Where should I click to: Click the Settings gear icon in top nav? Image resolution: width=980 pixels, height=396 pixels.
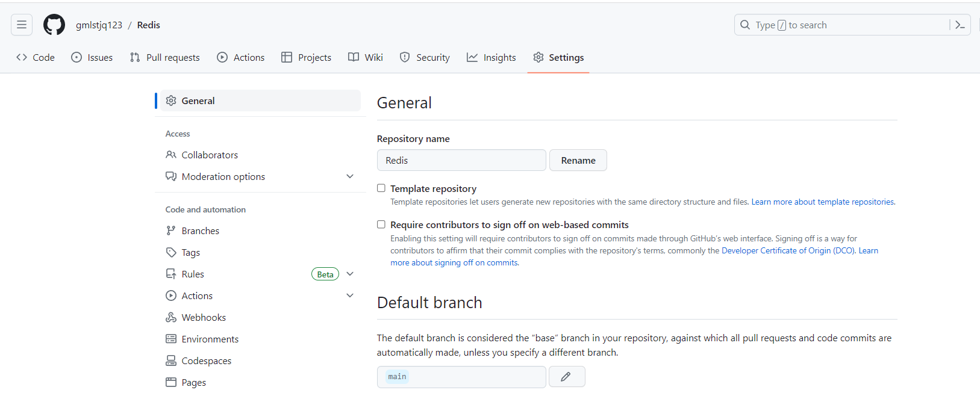tap(538, 57)
